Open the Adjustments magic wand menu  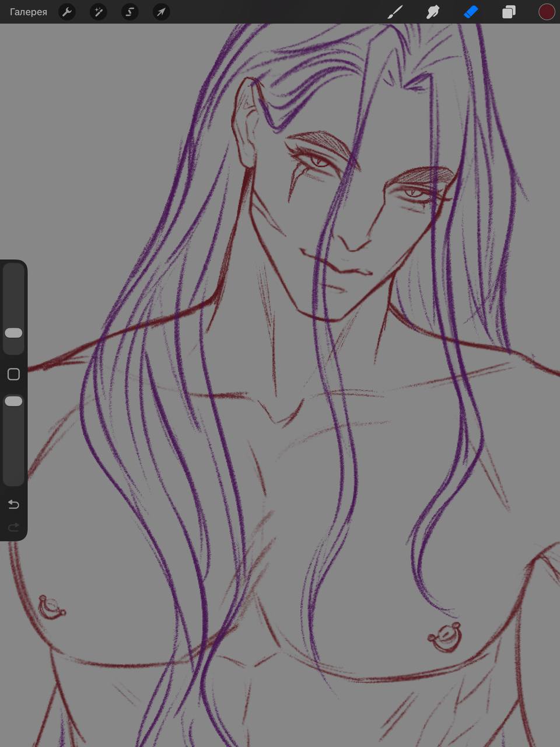point(99,12)
